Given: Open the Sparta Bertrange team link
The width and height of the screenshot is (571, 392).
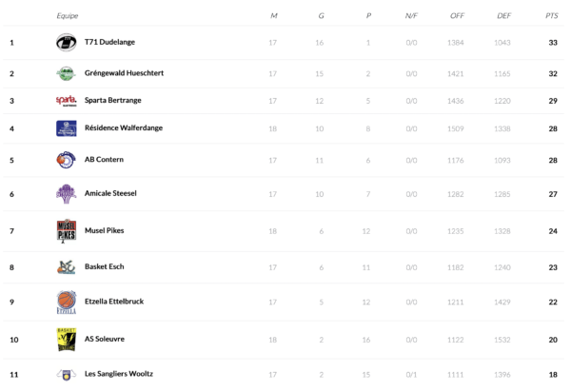Looking at the screenshot, I should coord(116,101).
